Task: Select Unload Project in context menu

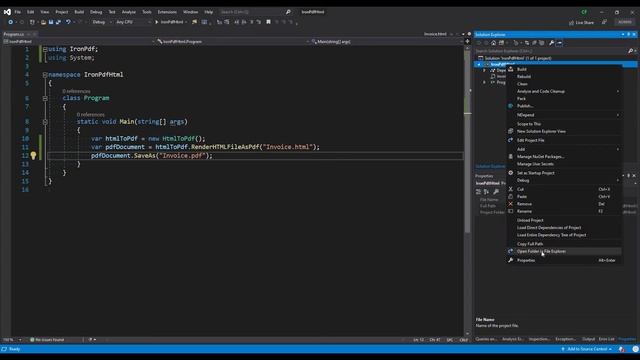Action: click(564, 220)
